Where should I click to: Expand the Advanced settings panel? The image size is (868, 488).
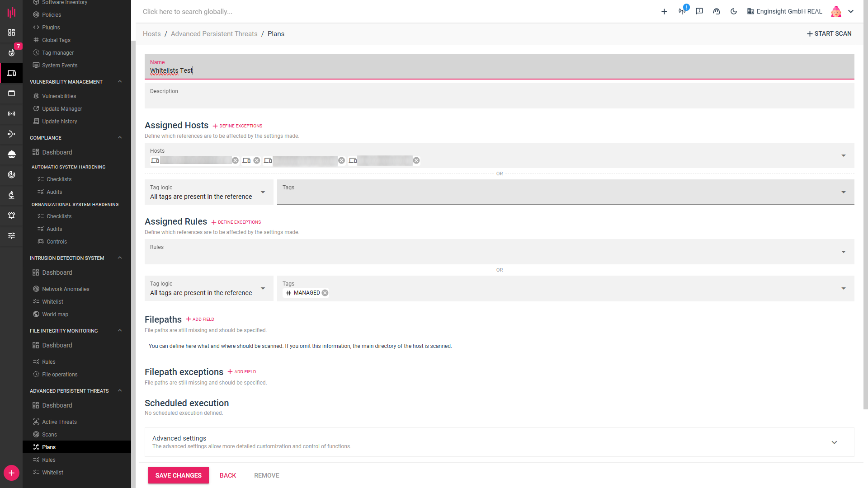click(x=834, y=442)
